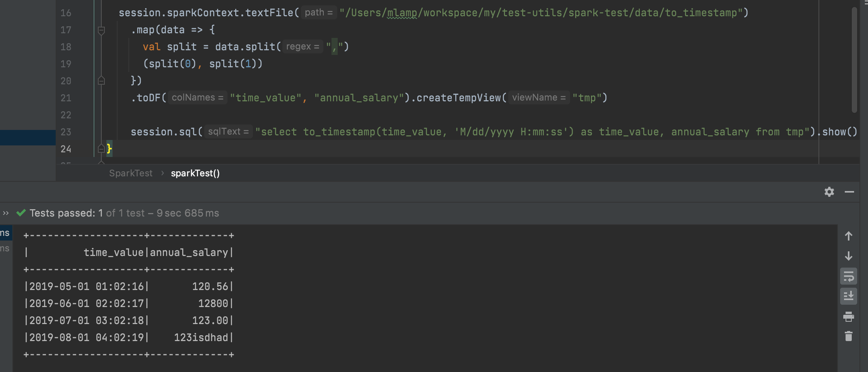
Task: Select SparkTest in the breadcrumb bar
Action: [x=131, y=173]
